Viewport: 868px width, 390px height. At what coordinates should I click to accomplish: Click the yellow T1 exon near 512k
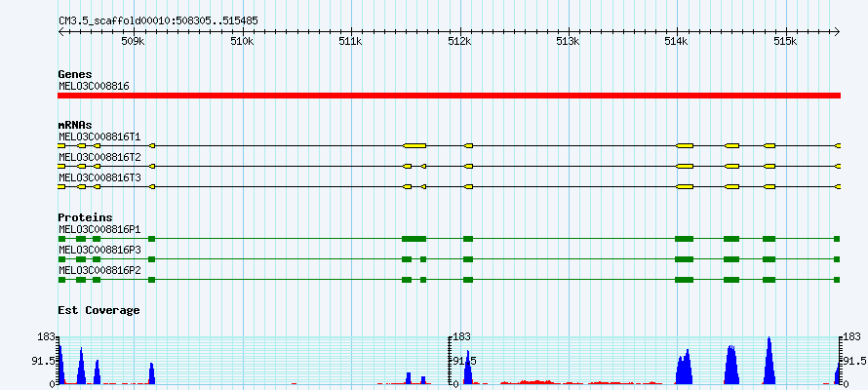pos(468,145)
